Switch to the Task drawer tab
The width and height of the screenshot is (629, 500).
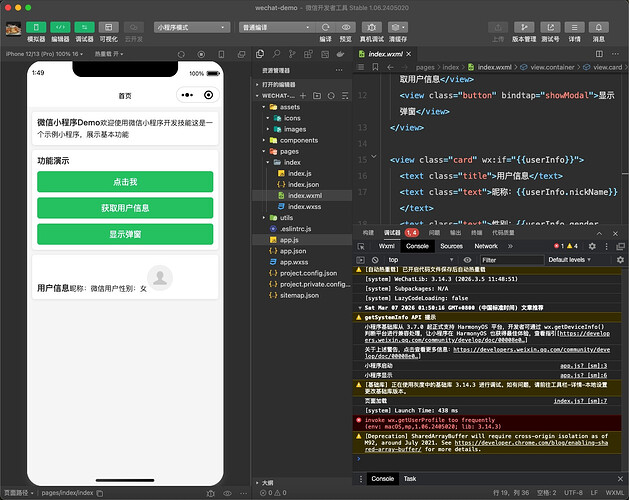pyautogui.click(x=410, y=478)
